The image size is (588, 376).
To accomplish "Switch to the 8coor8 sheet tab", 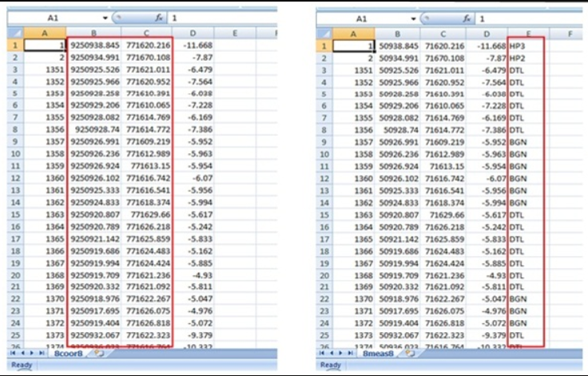I will 68,354.
